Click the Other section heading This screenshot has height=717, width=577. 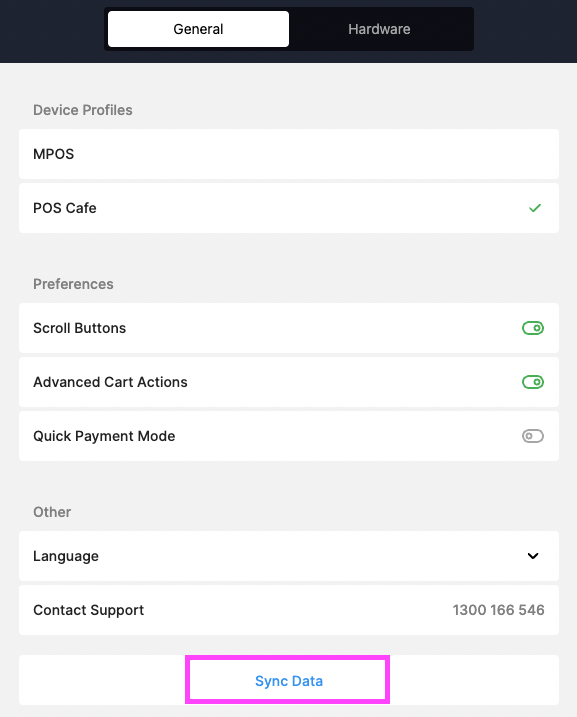pos(52,512)
